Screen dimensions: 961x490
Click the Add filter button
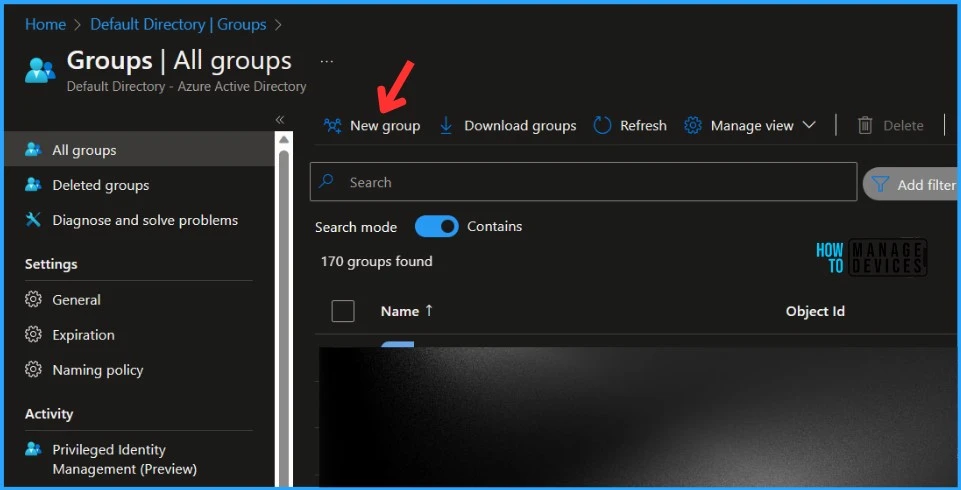click(911, 184)
